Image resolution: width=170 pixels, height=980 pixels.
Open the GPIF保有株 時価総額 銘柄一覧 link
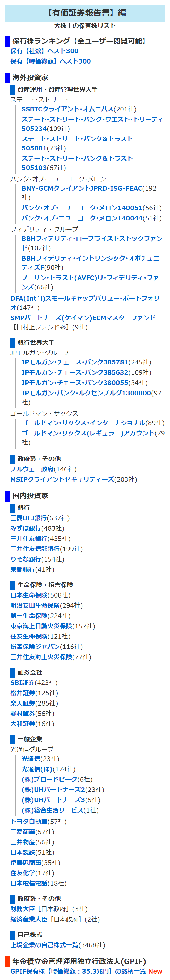click(x=78, y=971)
